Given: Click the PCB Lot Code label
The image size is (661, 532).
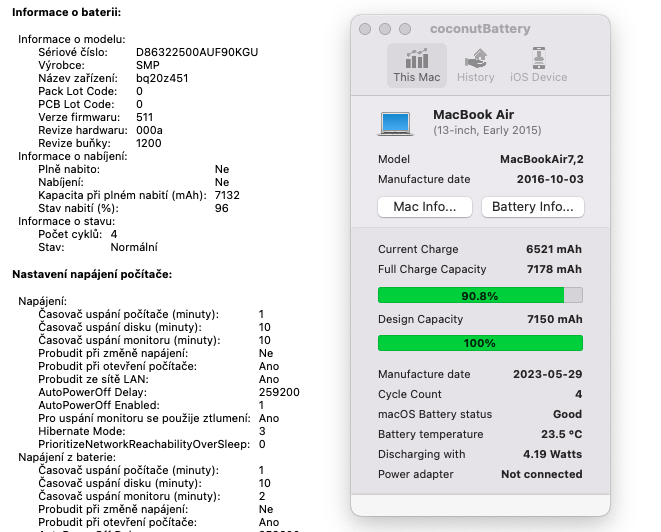Looking at the screenshot, I should tap(76, 104).
